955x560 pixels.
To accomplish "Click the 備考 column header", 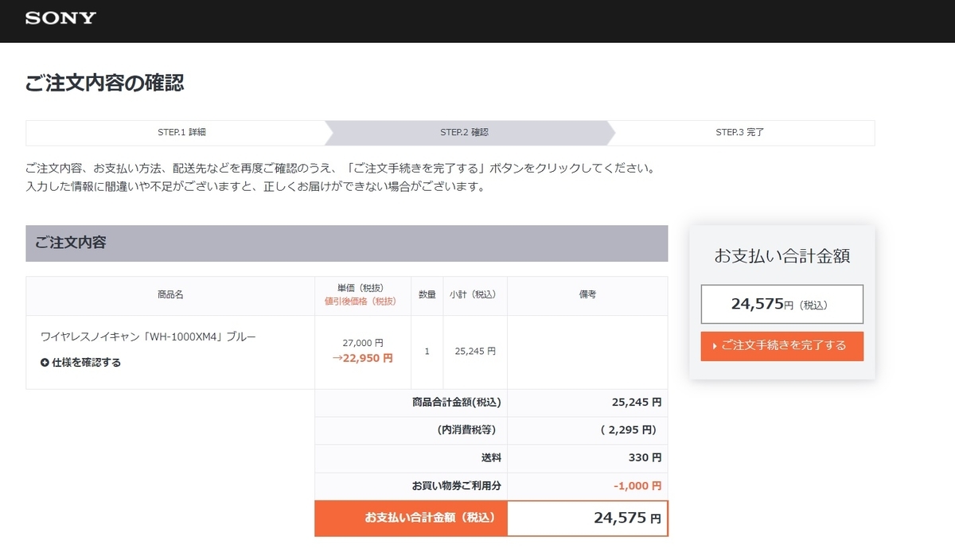I will [587, 294].
